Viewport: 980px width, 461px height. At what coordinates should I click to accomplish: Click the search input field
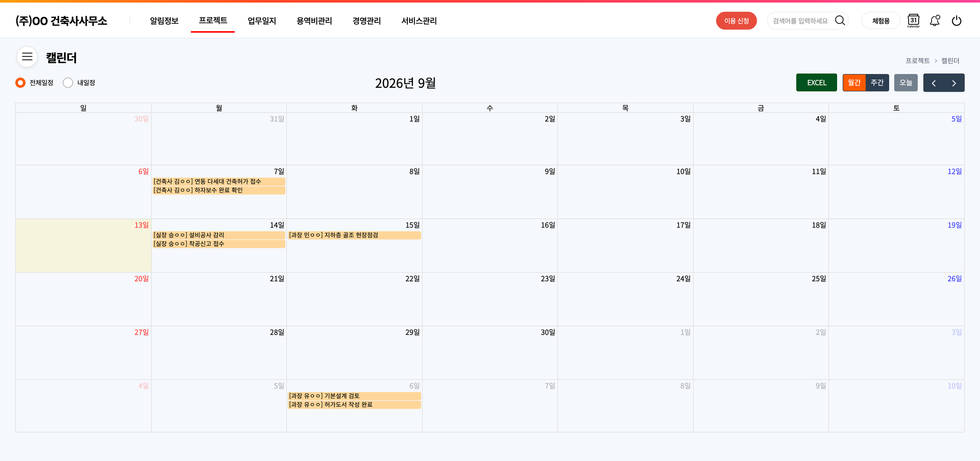801,21
